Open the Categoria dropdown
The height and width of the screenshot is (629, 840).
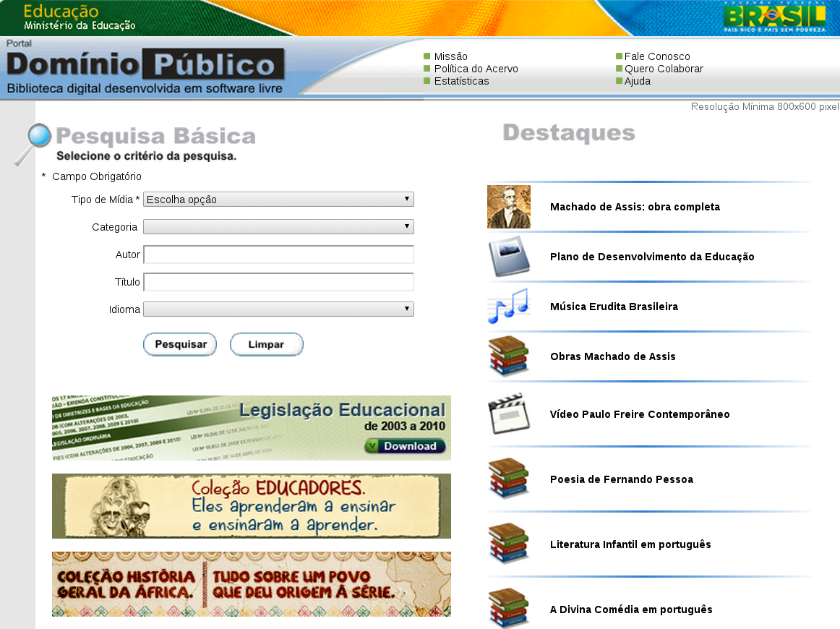pos(278,226)
